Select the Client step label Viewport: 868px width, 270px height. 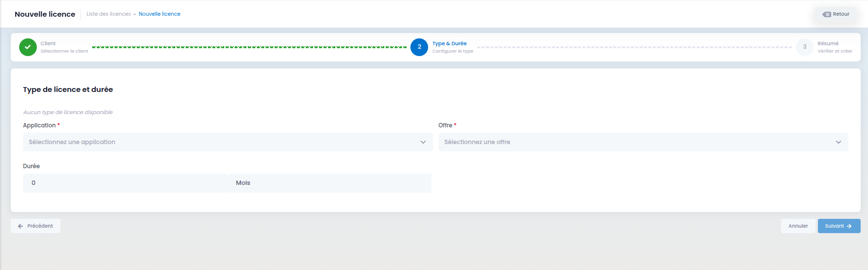coord(48,44)
